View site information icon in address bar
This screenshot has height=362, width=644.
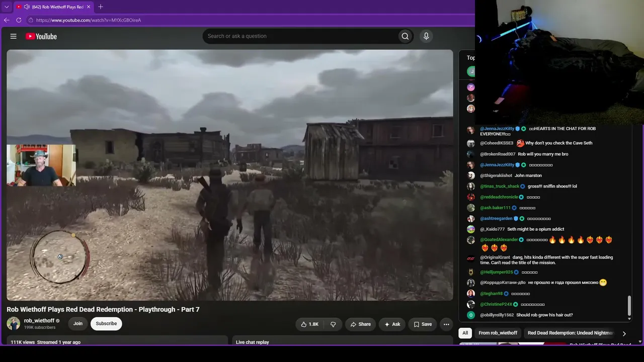31,20
